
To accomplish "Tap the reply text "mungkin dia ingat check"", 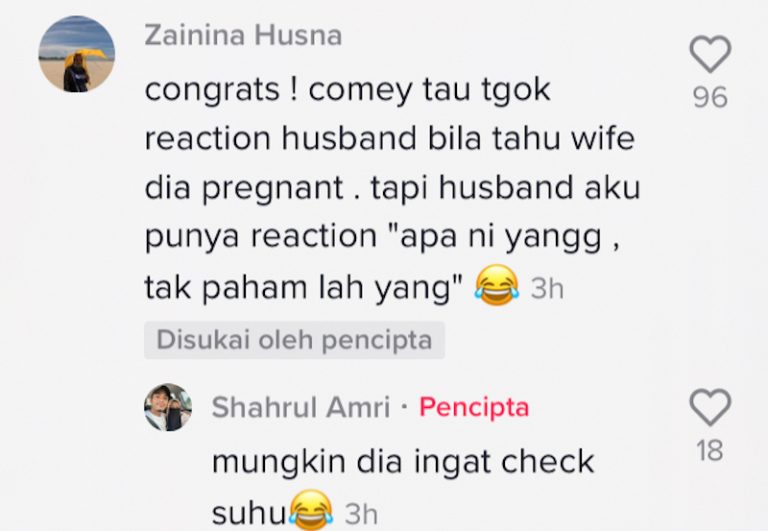I will [403, 461].
